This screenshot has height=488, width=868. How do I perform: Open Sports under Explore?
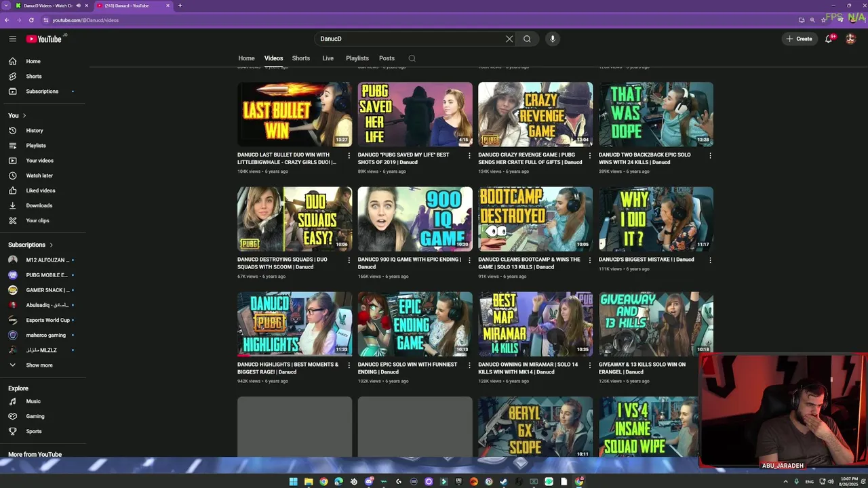coord(45,431)
